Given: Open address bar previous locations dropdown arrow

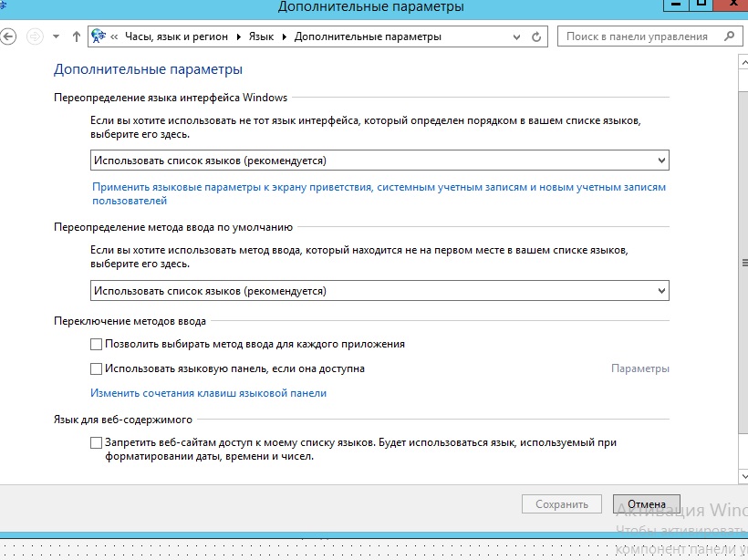Looking at the screenshot, I should point(517,37).
